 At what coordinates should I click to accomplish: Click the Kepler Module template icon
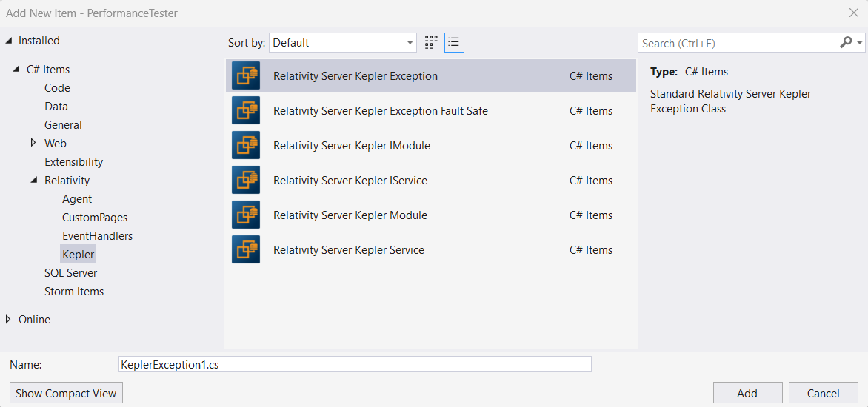(246, 215)
